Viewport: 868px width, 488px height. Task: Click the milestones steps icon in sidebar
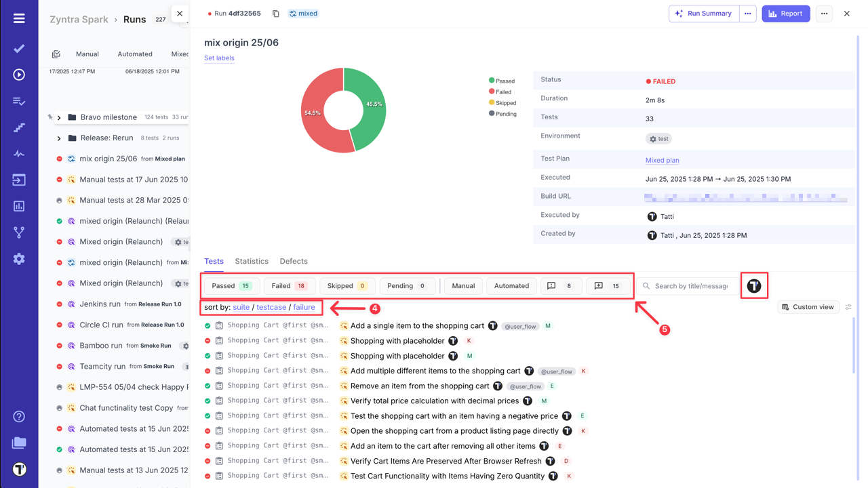[18, 127]
